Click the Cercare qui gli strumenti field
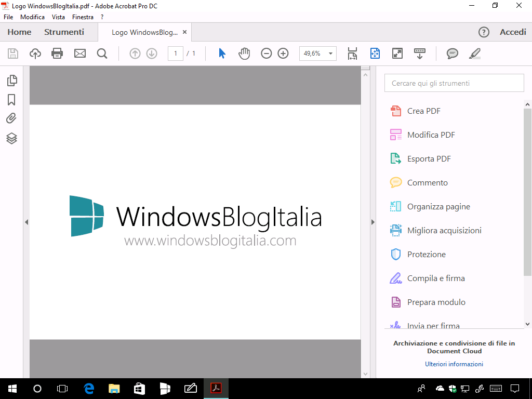The height and width of the screenshot is (399, 532). (x=454, y=83)
